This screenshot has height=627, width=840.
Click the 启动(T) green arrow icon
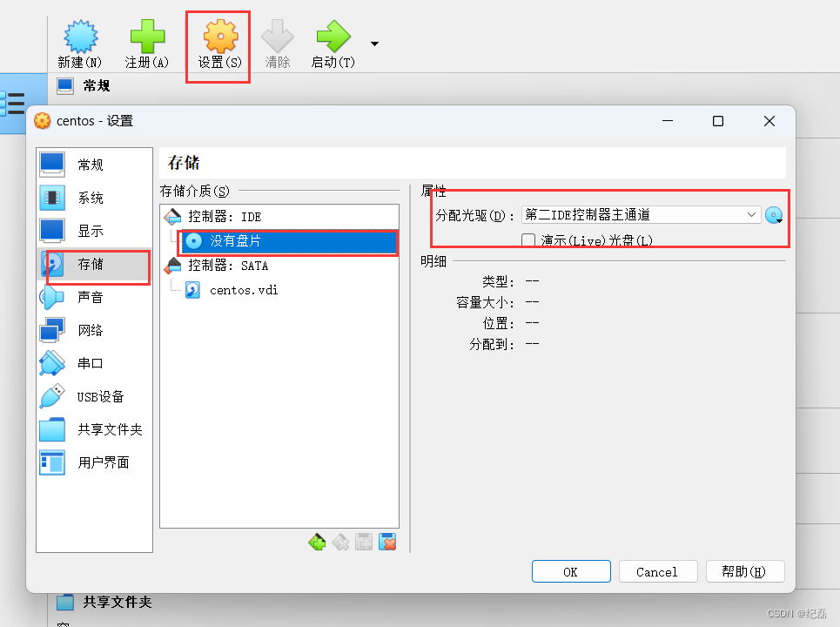point(333,37)
